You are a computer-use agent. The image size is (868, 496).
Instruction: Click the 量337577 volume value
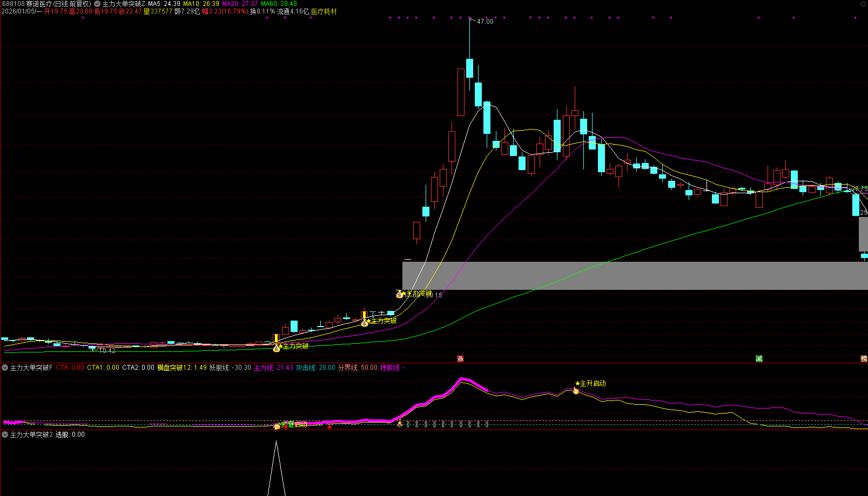(x=158, y=11)
